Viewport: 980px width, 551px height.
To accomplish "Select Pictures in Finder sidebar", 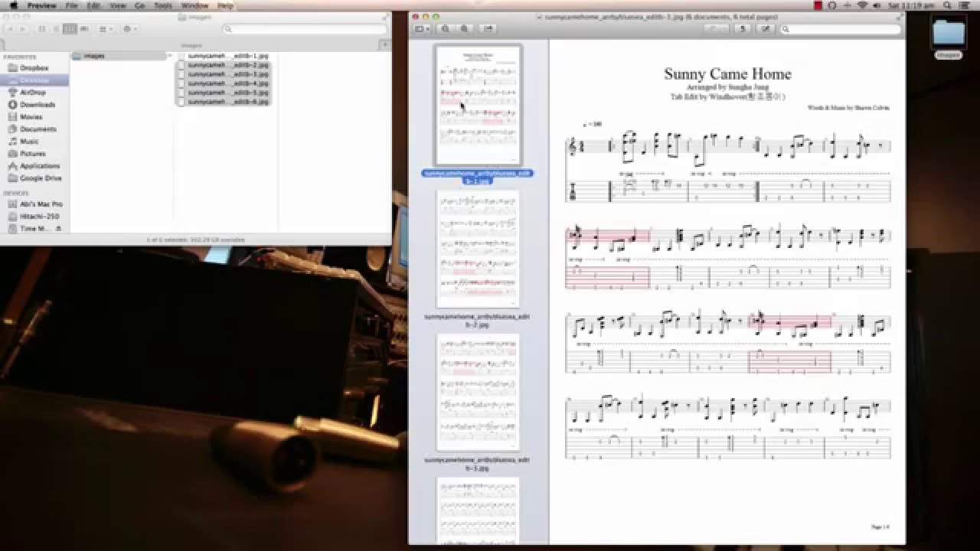I will pos(33,154).
